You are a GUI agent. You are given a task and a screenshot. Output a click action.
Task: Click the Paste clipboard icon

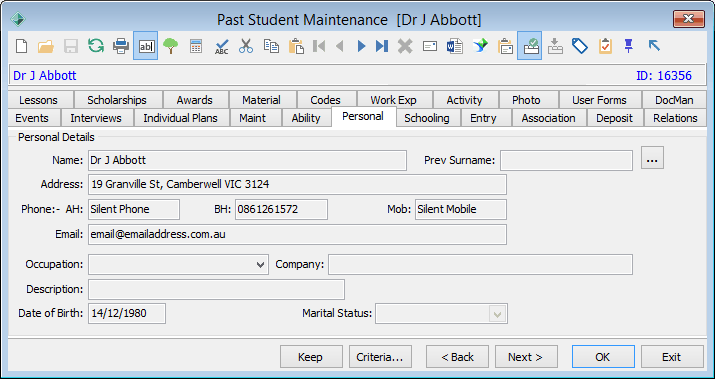tap(296, 46)
